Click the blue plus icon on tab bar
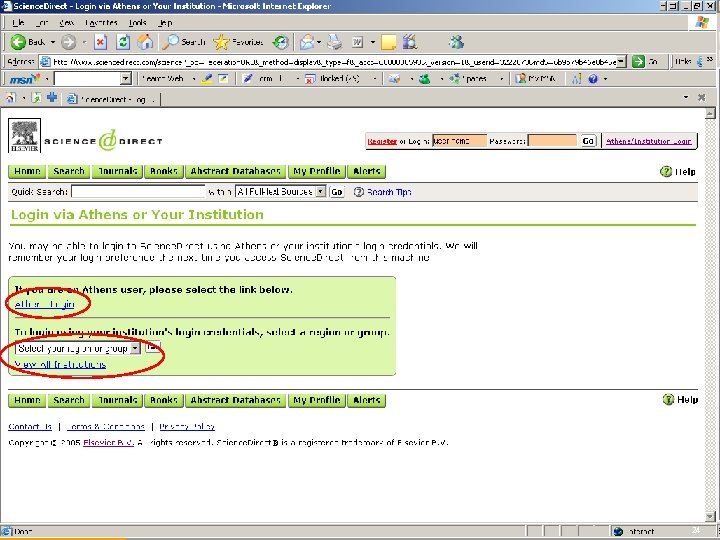Image resolution: width=720 pixels, height=540 pixels. (52, 97)
